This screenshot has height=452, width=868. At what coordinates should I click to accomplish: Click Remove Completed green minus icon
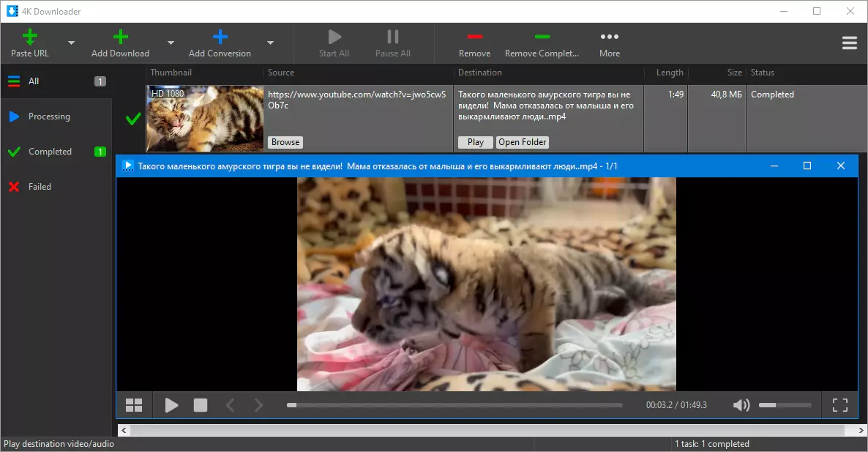(x=542, y=37)
